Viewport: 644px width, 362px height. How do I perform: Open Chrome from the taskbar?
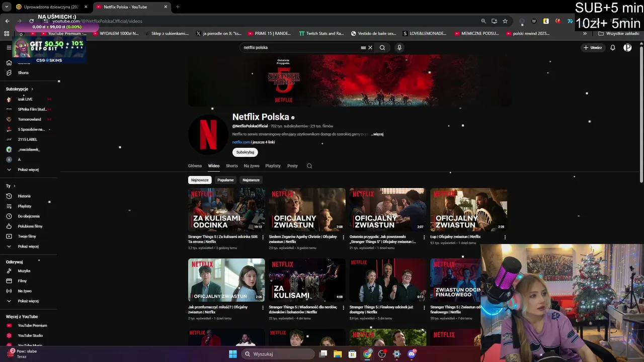pyautogui.click(x=368, y=354)
